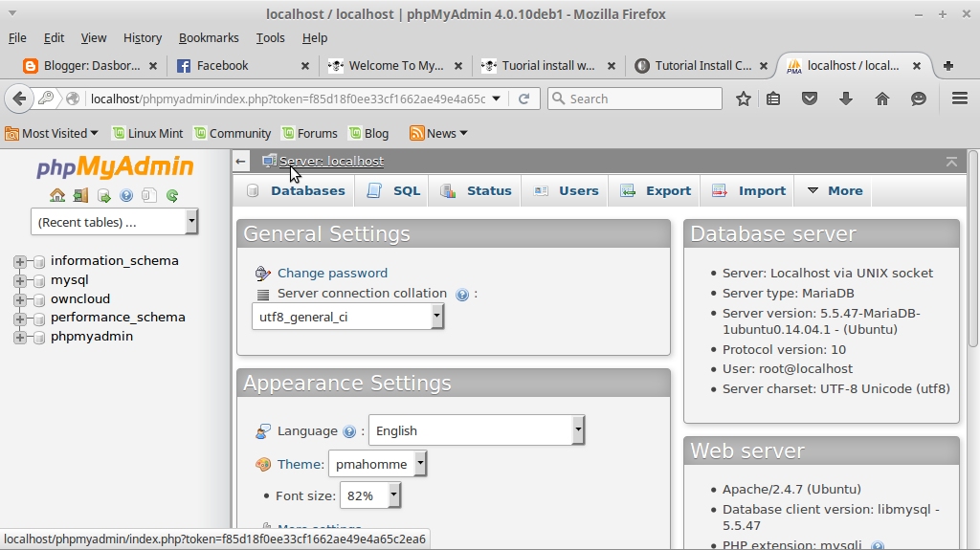Open the Databases tab
Screen dimensions: 980x550
pyautogui.click(x=295, y=191)
